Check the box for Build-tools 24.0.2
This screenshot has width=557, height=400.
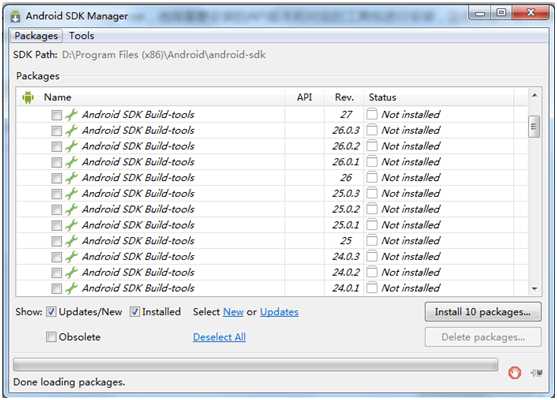coord(56,273)
